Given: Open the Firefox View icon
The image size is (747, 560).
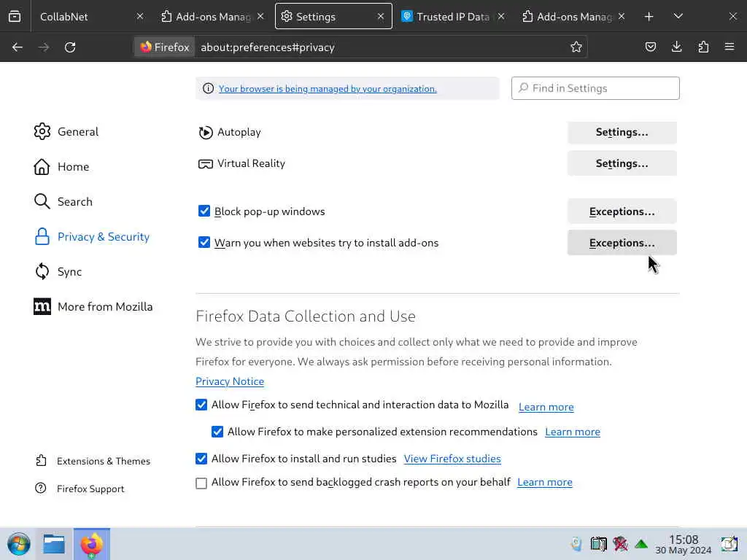Looking at the screenshot, I should (x=15, y=17).
